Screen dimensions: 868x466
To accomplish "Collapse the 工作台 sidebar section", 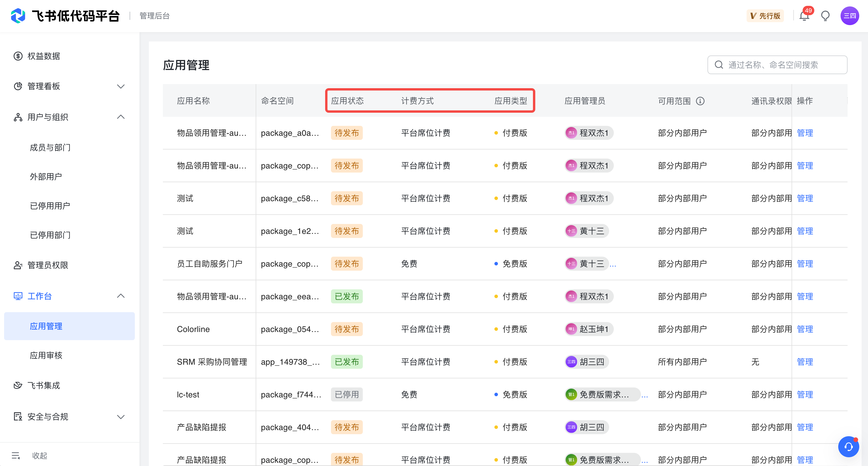I will pyautogui.click(x=121, y=296).
